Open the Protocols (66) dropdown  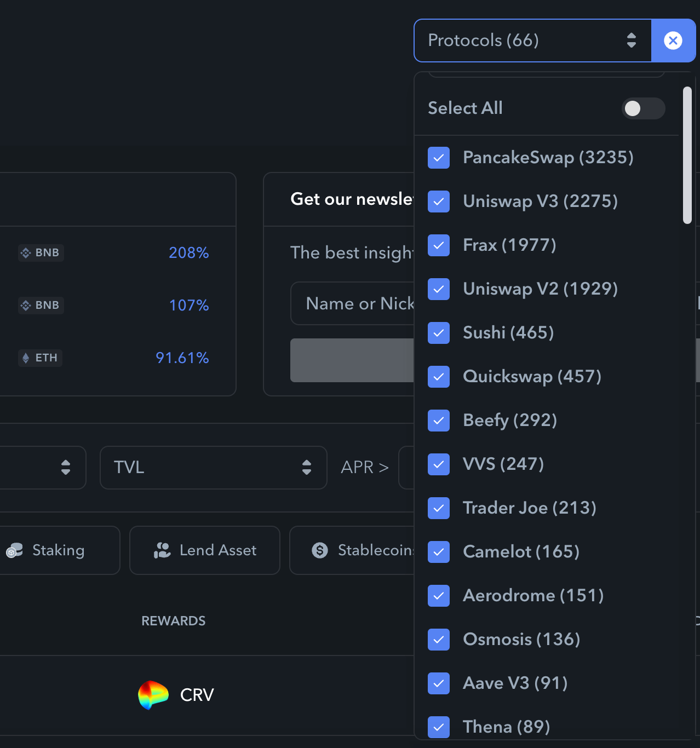(x=532, y=41)
